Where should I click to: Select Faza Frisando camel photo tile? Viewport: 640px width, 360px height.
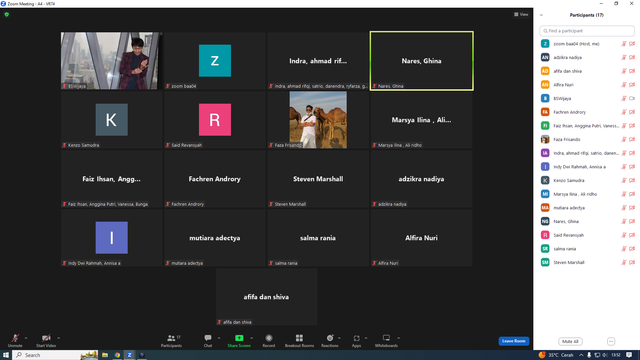click(x=318, y=120)
